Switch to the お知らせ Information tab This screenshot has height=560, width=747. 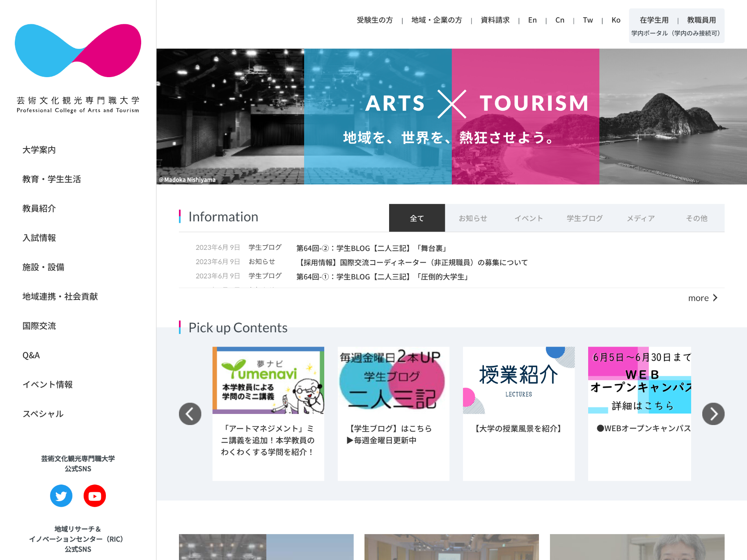[x=472, y=218]
